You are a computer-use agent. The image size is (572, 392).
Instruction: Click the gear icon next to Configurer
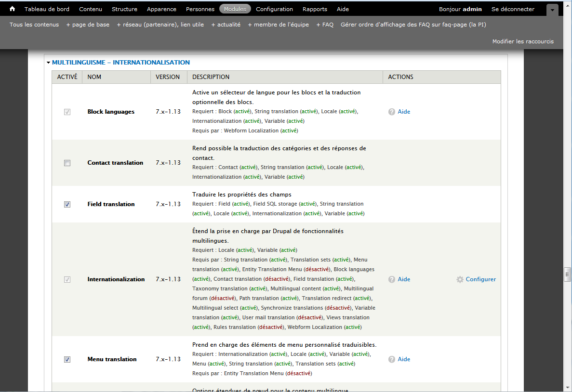point(460,279)
